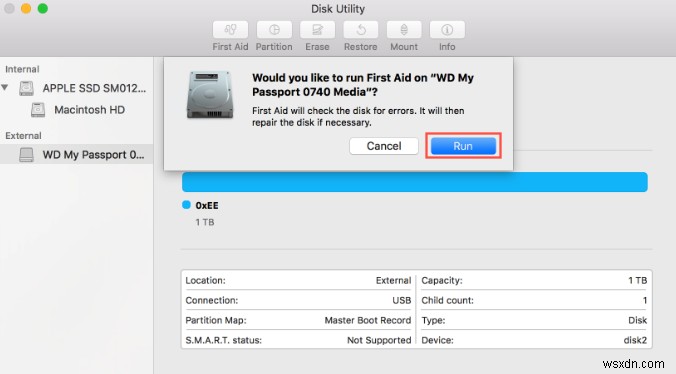This screenshot has height=374, width=676.
Task: Click Master Boot Record value
Action: click(x=368, y=320)
